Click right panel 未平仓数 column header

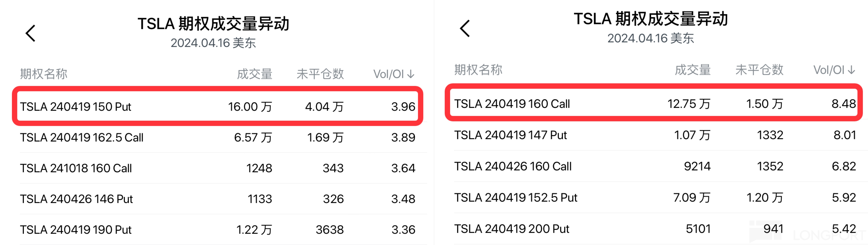[x=759, y=70]
